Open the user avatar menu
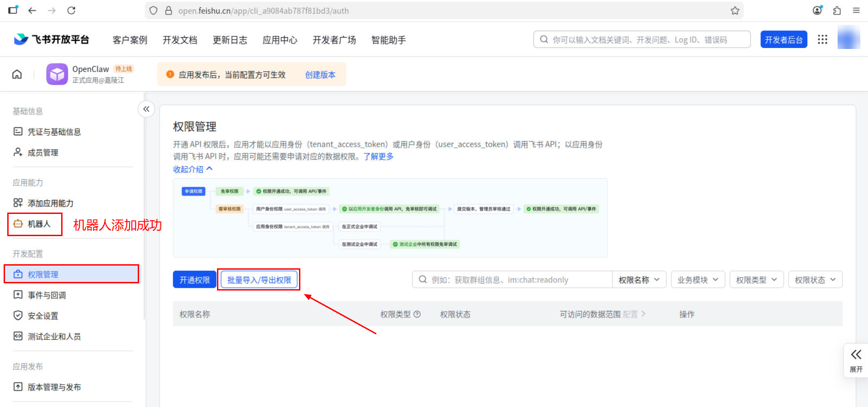 coord(849,38)
